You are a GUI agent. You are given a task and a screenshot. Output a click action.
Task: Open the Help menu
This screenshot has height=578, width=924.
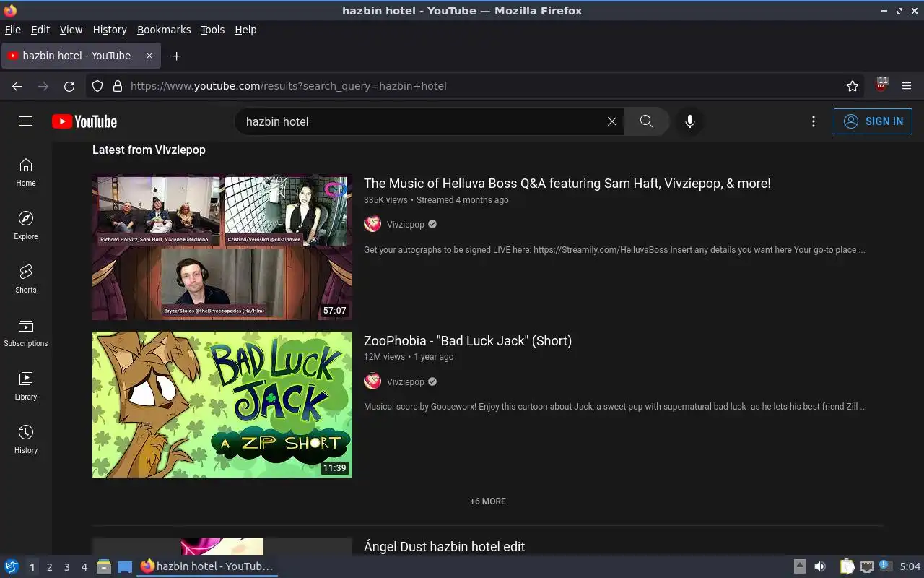coord(245,30)
